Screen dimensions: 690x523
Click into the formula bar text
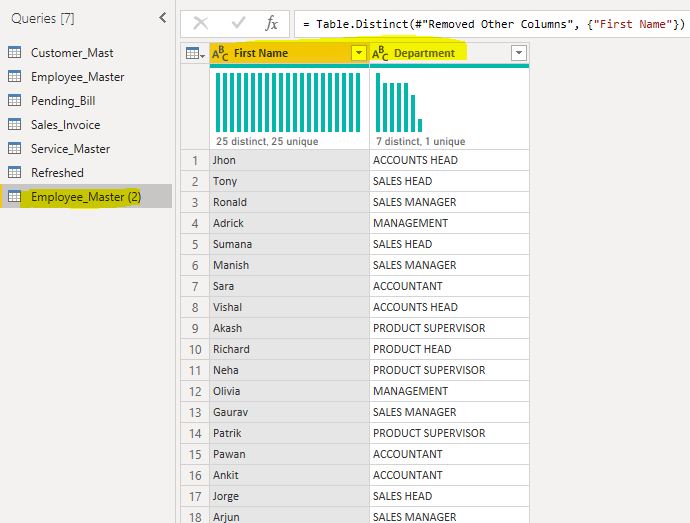[492, 24]
